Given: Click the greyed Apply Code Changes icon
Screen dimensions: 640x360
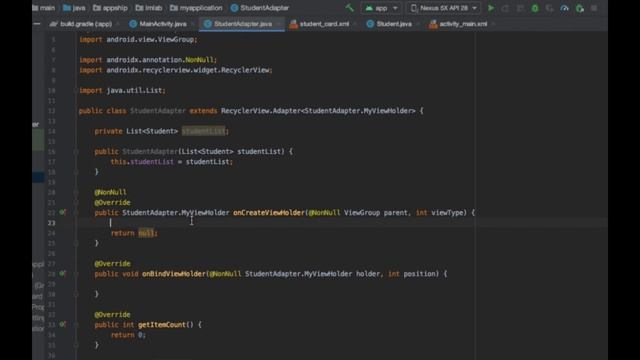Looking at the screenshot, I should pos(520,8).
